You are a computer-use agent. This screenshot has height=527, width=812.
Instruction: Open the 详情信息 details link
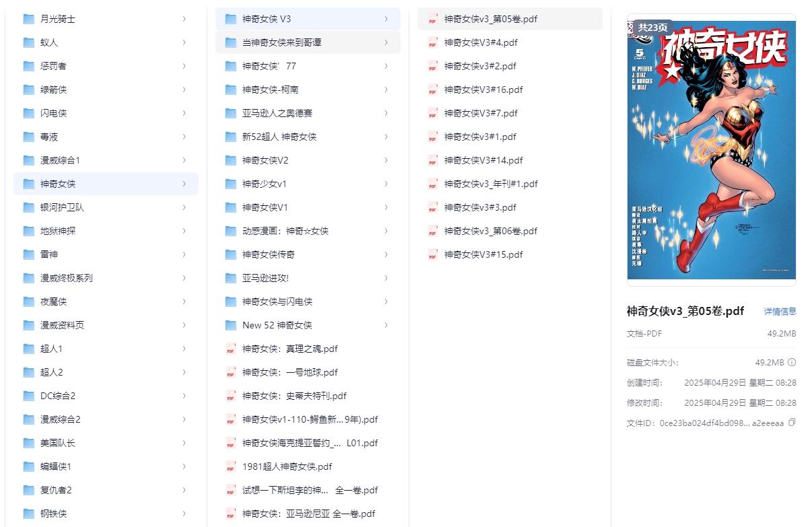point(780,312)
